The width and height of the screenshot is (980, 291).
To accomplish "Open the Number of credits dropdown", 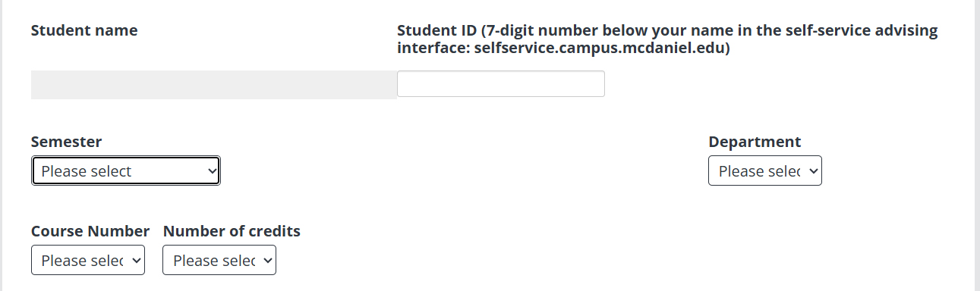I will (x=220, y=261).
